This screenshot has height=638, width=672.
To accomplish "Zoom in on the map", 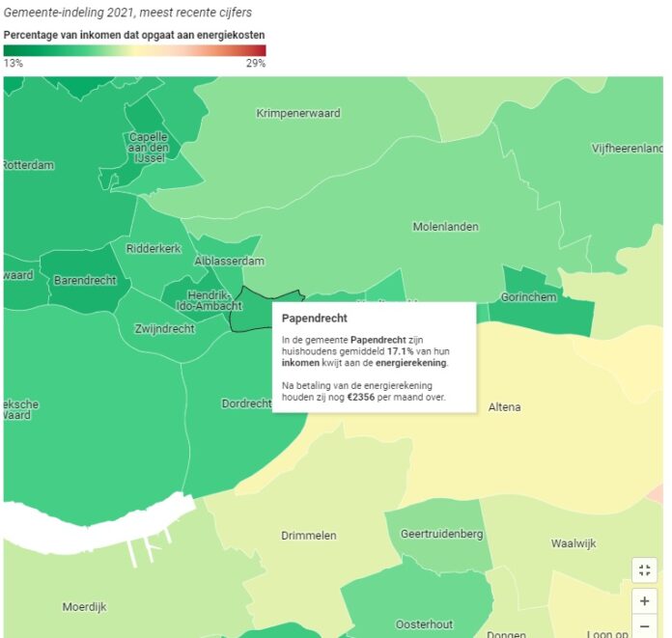I will tap(644, 600).
